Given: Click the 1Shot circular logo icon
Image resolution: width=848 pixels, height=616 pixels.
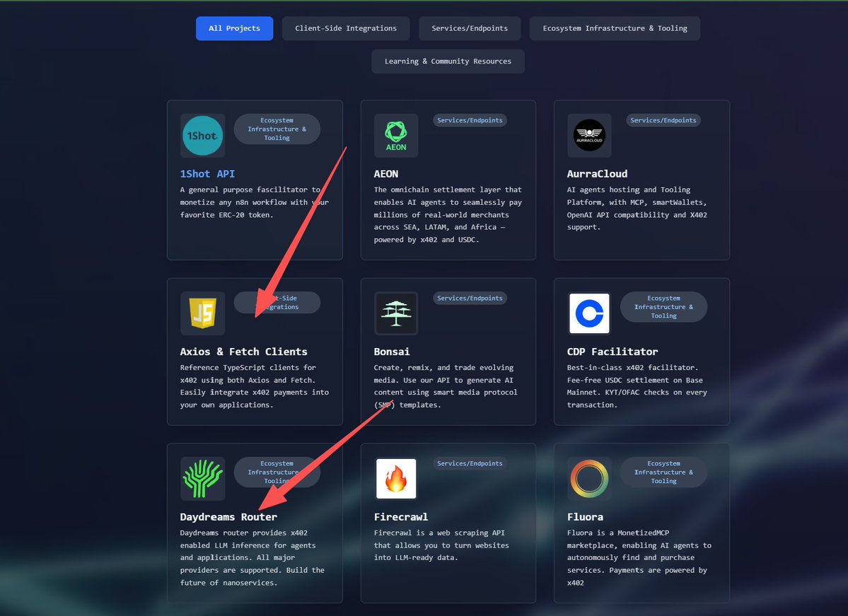Looking at the screenshot, I should (202, 135).
